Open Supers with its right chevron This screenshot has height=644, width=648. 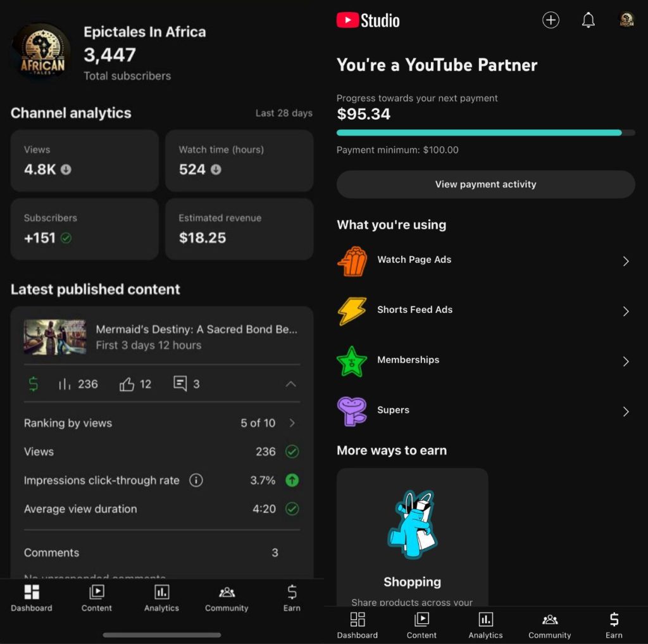coord(626,411)
